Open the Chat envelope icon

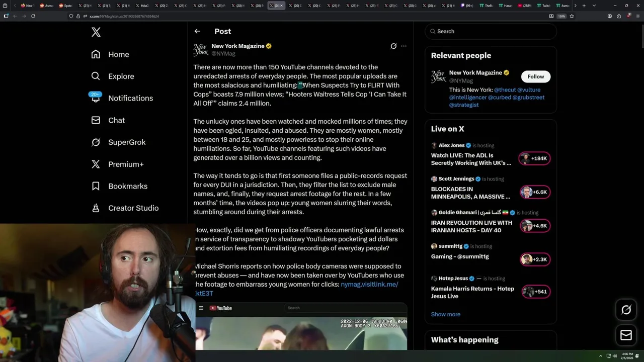[96, 120]
